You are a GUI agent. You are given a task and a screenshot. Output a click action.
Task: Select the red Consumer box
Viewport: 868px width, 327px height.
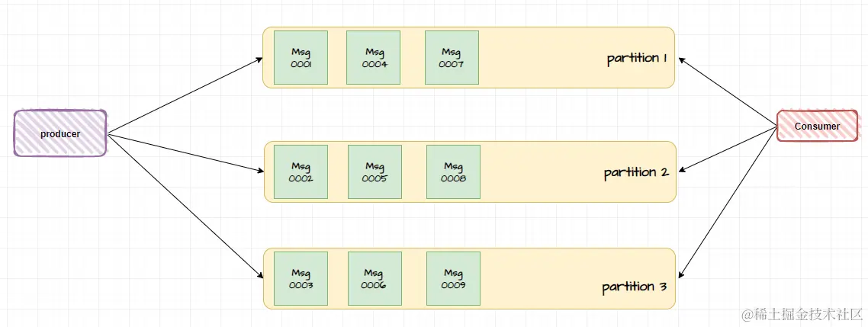817,127
